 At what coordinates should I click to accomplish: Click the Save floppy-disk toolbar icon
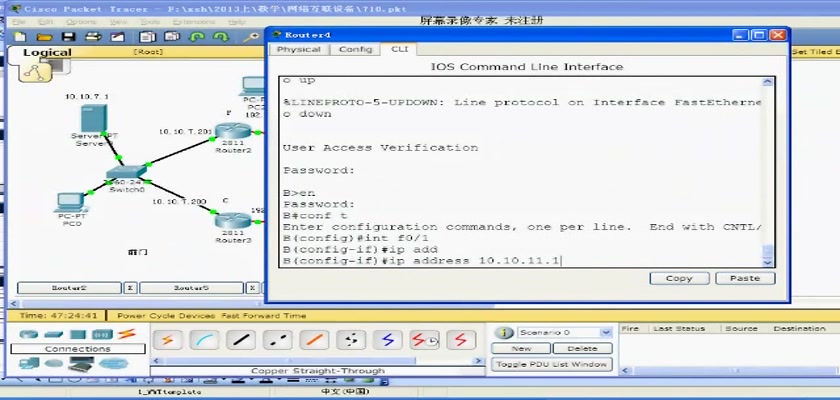pyautogui.click(x=69, y=37)
